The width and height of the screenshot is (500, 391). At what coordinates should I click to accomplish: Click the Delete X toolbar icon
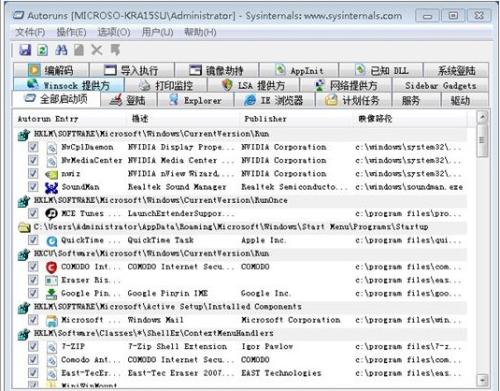[97, 50]
